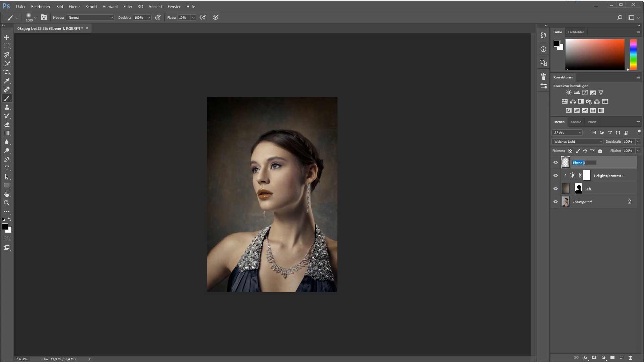Open the Weiches Licht blend mode dropdown
The width and height of the screenshot is (644, 362).
pos(577,141)
